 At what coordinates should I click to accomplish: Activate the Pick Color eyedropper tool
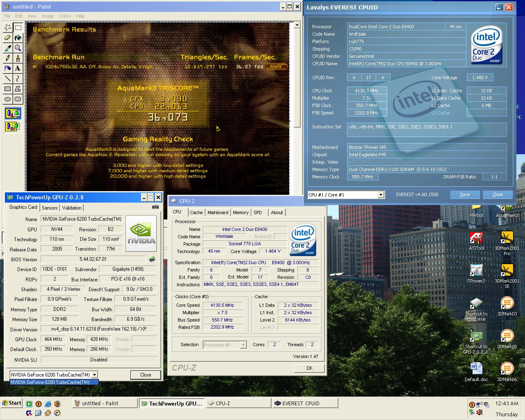[8, 48]
